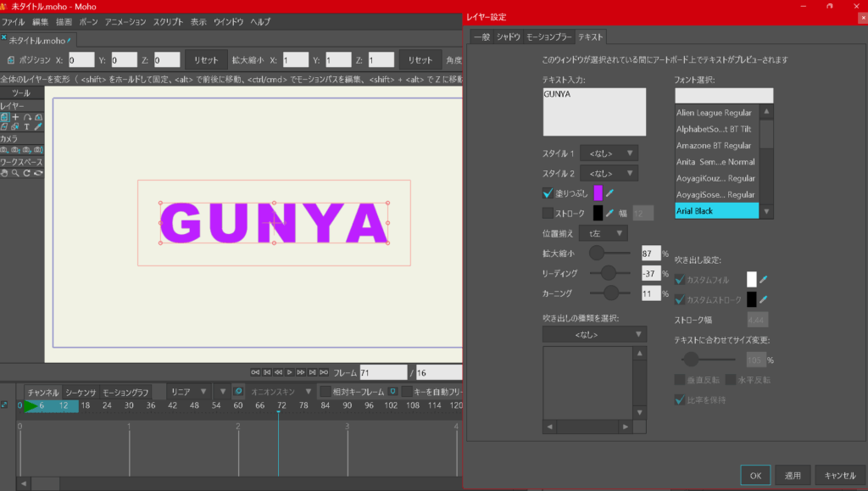The image size is (868, 491).
Task: Enable the 相対キーフレーム checkbox
Action: [x=325, y=392]
